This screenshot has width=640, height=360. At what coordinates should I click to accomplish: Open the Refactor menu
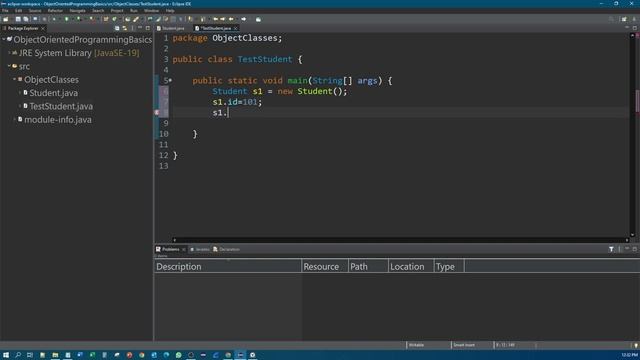tap(55, 11)
